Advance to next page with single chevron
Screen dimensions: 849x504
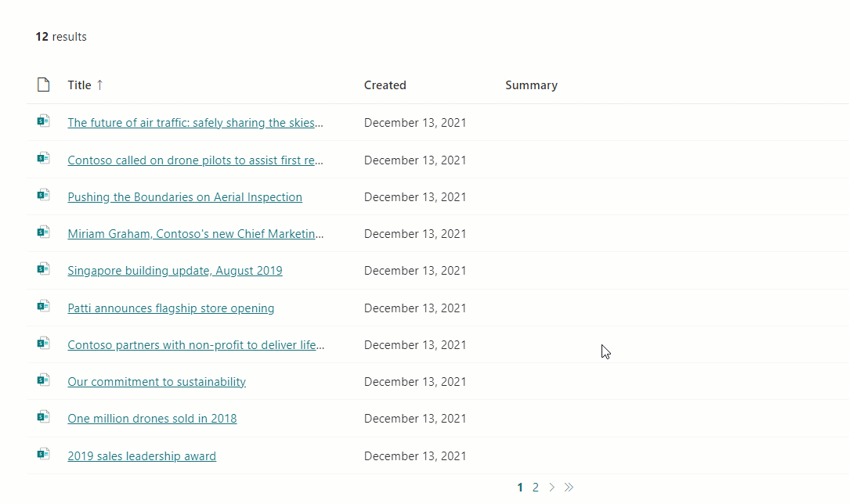(x=551, y=488)
